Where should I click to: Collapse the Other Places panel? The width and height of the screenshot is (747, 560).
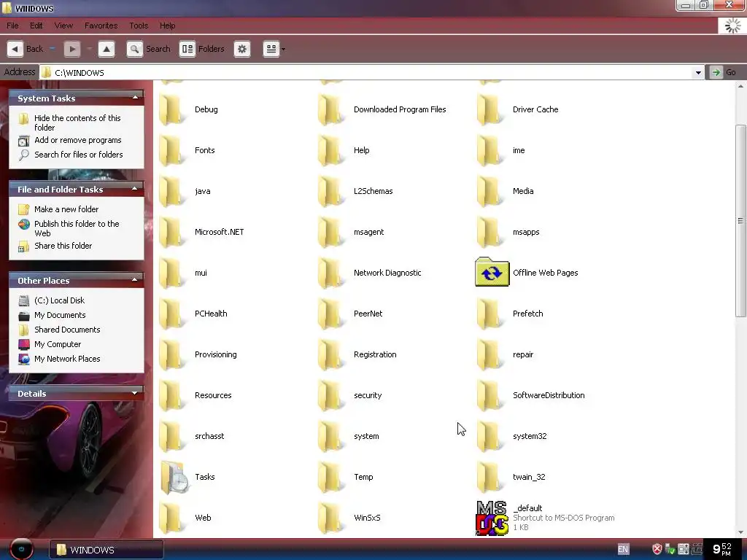point(135,280)
